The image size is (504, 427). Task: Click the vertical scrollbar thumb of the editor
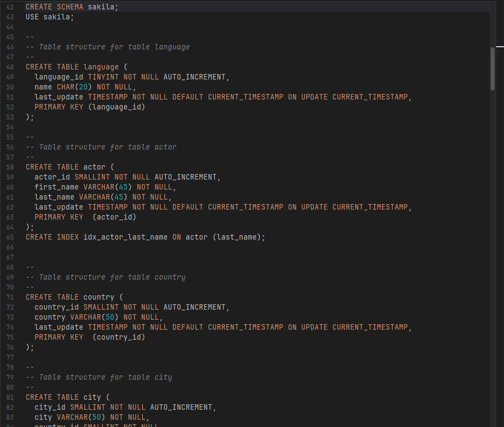tap(492, 69)
